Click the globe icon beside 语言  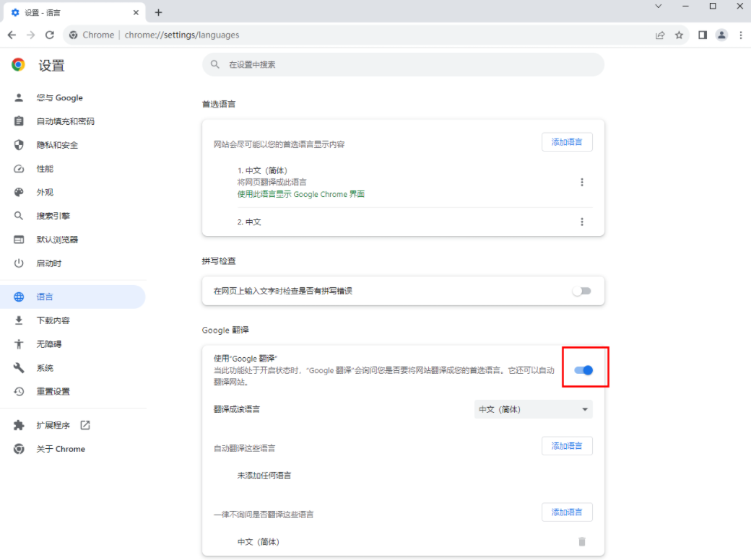[19, 297]
